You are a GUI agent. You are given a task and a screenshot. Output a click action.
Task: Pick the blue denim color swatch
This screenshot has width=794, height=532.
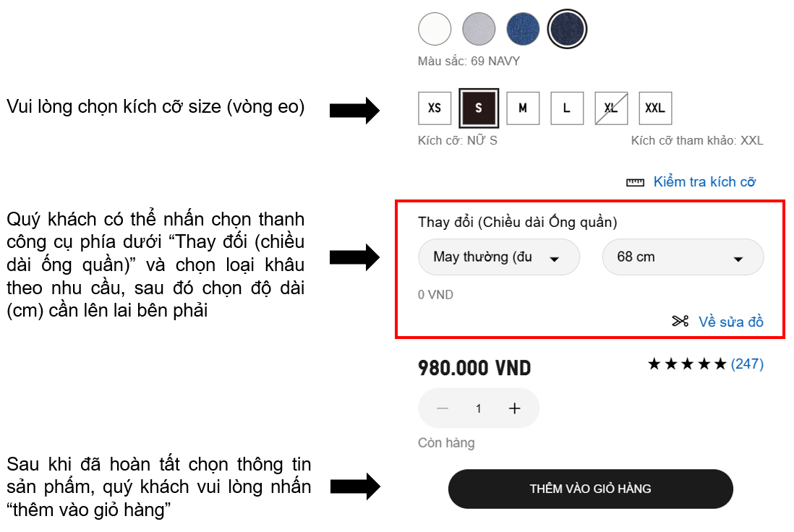pyautogui.click(x=523, y=30)
